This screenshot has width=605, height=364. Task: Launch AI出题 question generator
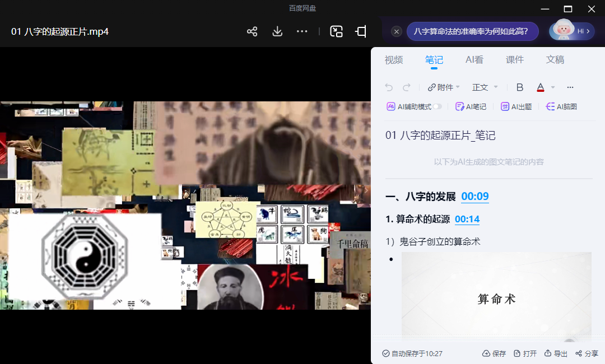(516, 106)
